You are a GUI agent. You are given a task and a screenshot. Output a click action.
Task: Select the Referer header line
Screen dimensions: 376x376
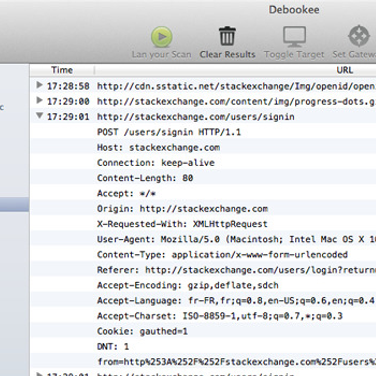click(x=236, y=270)
